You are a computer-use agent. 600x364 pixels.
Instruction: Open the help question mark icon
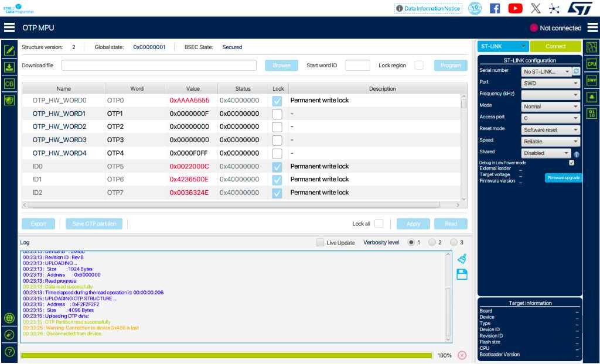[9, 351]
